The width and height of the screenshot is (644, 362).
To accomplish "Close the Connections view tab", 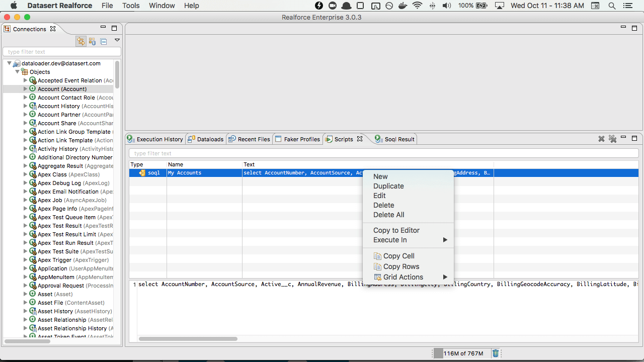I will [x=53, y=29].
